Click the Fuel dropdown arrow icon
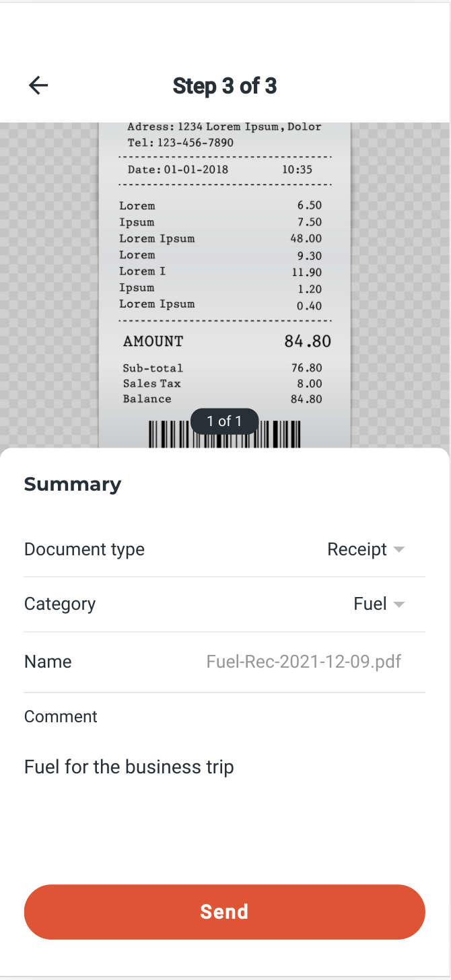 (398, 604)
